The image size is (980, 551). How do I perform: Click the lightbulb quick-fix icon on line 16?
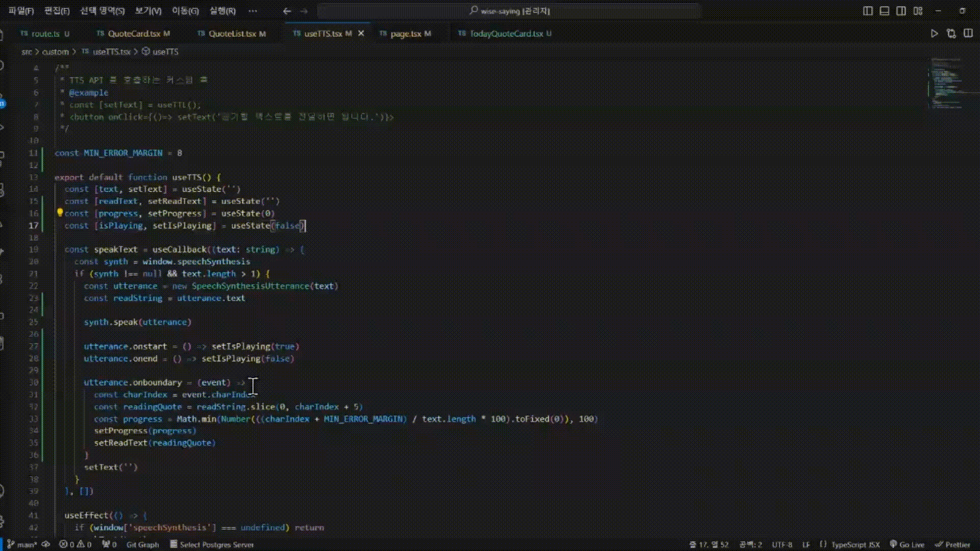click(x=60, y=213)
